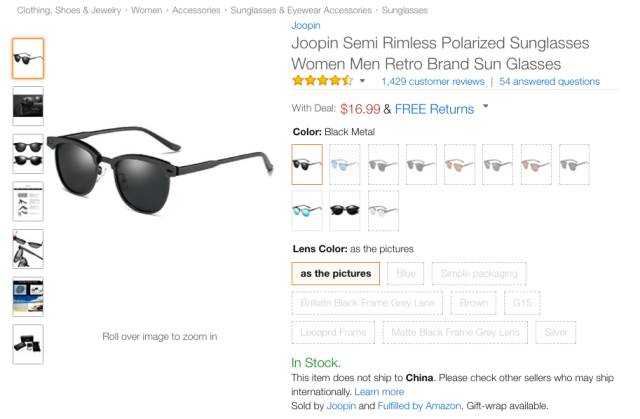Open the star rating dropdown arrow
640x419 pixels.
[x=362, y=81]
